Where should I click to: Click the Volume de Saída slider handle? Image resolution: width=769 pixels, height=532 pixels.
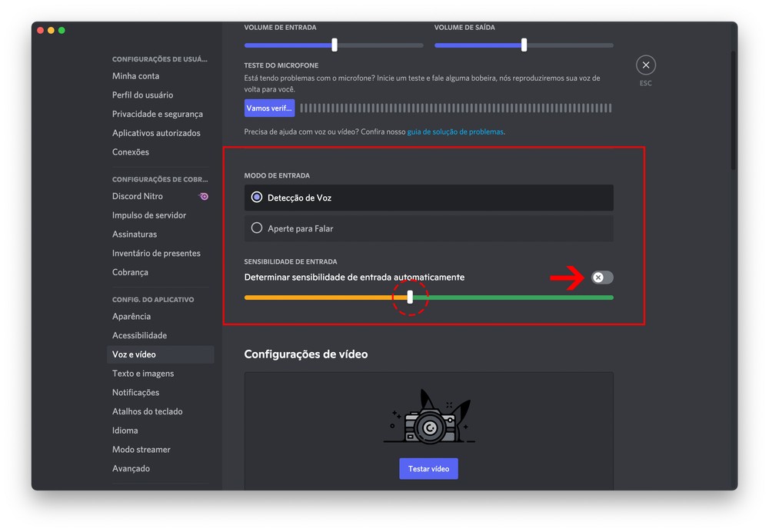(524, 45)
